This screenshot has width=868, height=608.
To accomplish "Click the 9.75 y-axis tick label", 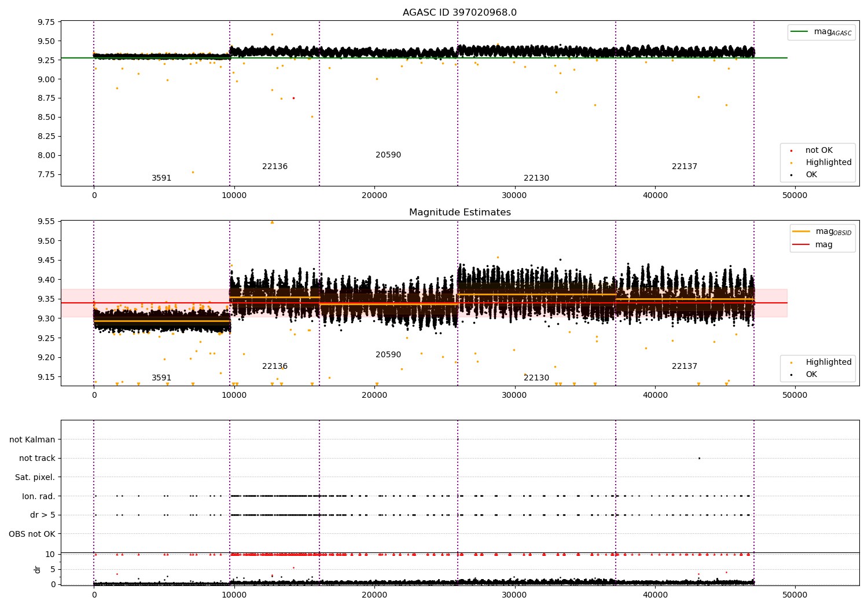I will click(46, 22).
